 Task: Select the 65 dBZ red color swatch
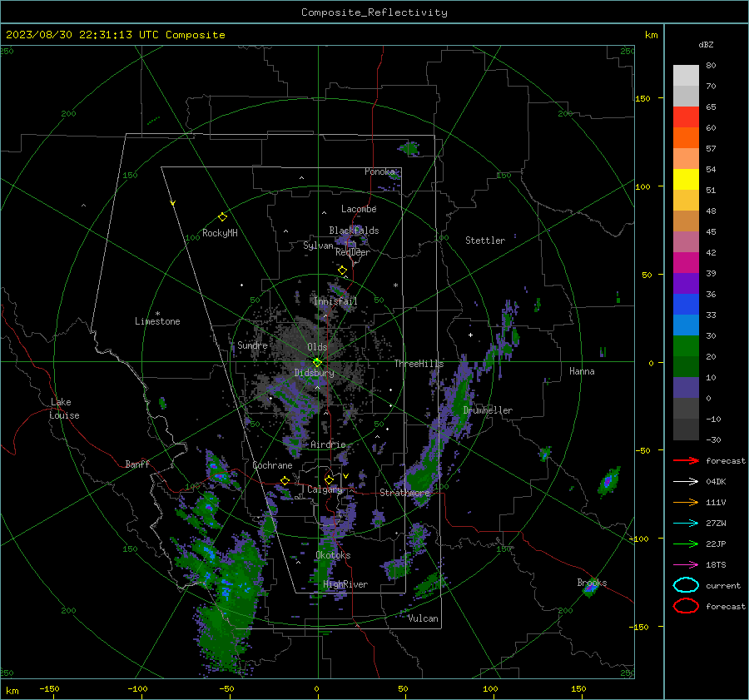point(686,117)
